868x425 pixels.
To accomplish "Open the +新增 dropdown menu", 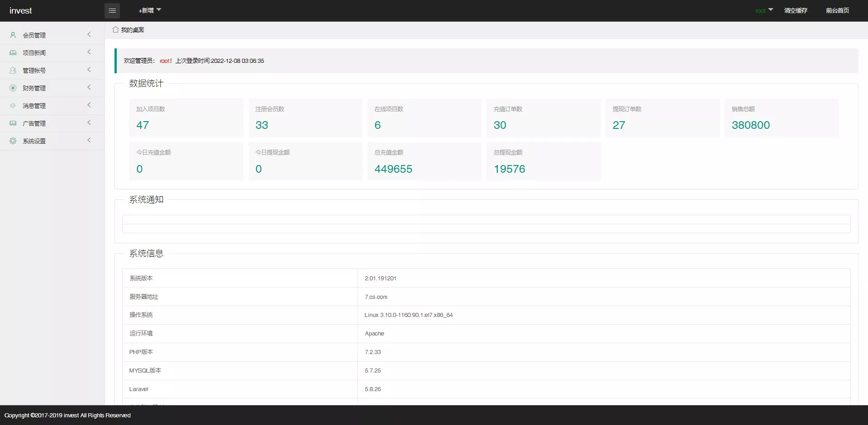I will point(149,10).
